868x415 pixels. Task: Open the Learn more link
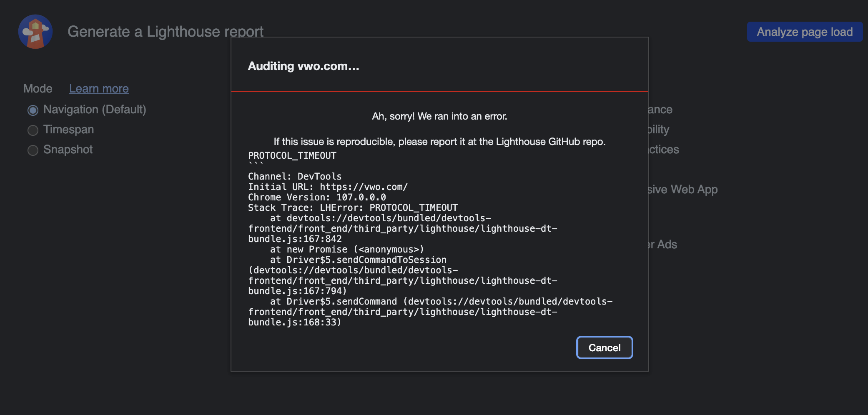coord(99,88)
